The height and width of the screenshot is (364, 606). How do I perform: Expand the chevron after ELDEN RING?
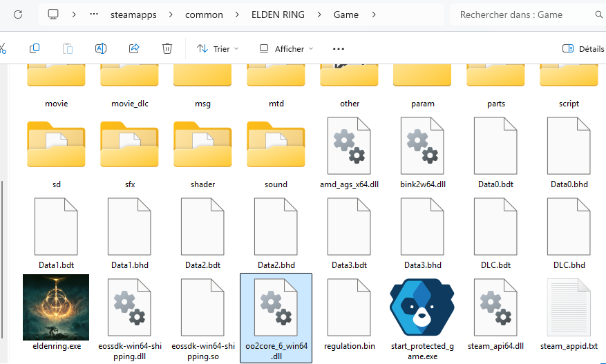pyautogui.click(x=319, y=15)
